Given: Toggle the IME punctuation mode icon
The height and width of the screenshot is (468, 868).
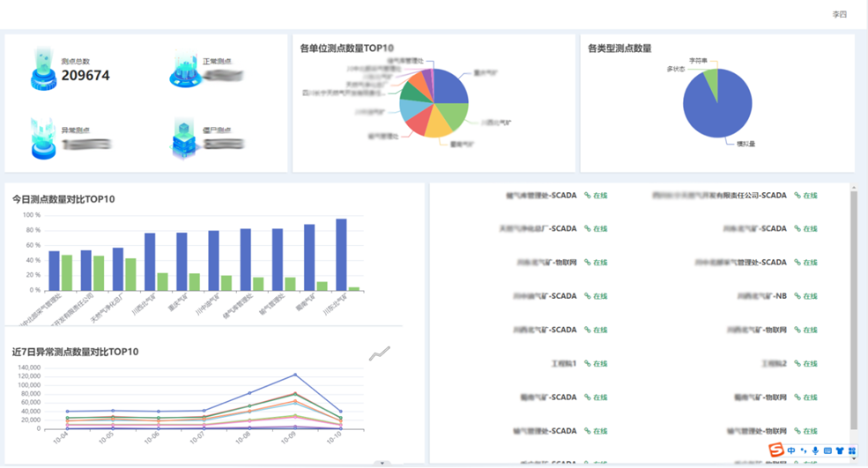Looking at the screenshot, I should click(x=804, y=451).
